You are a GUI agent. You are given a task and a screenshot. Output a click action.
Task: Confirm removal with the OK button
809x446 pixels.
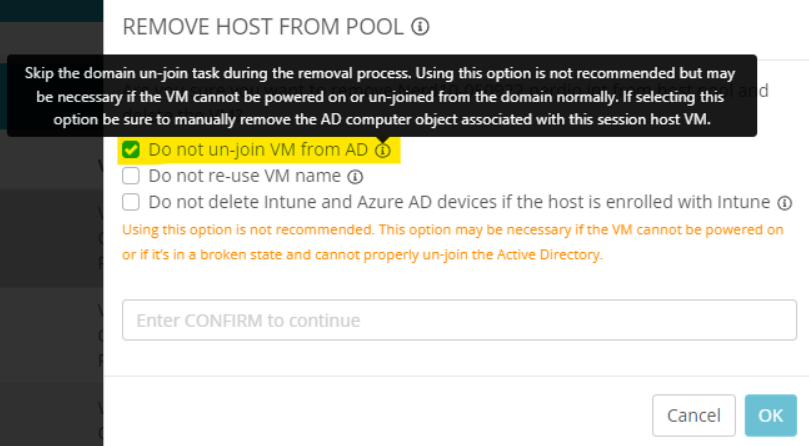771,416
